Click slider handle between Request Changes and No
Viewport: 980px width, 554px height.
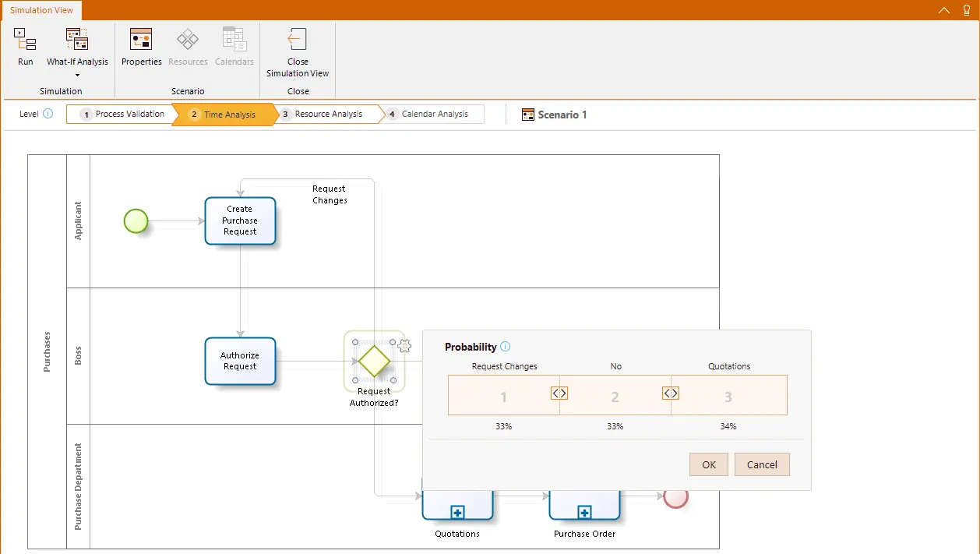559,393
